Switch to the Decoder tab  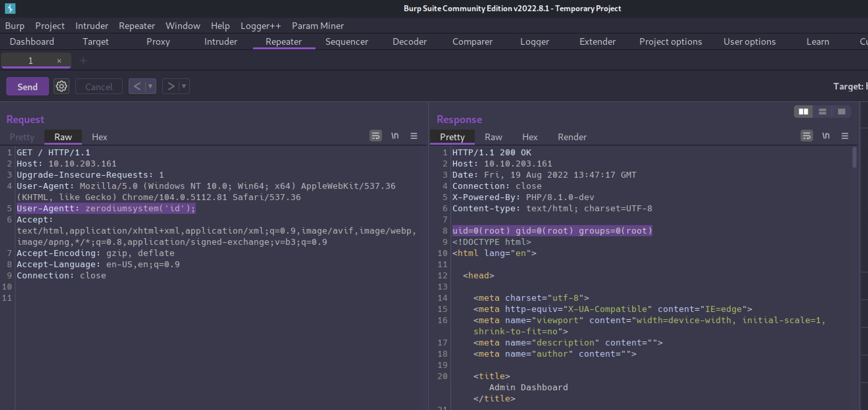click(409, 41)
